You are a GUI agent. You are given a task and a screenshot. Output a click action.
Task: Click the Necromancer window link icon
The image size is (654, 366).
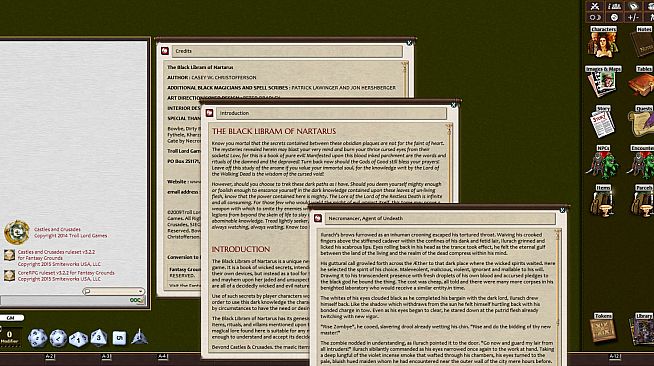pyautogui.click(x=318, y=218)
